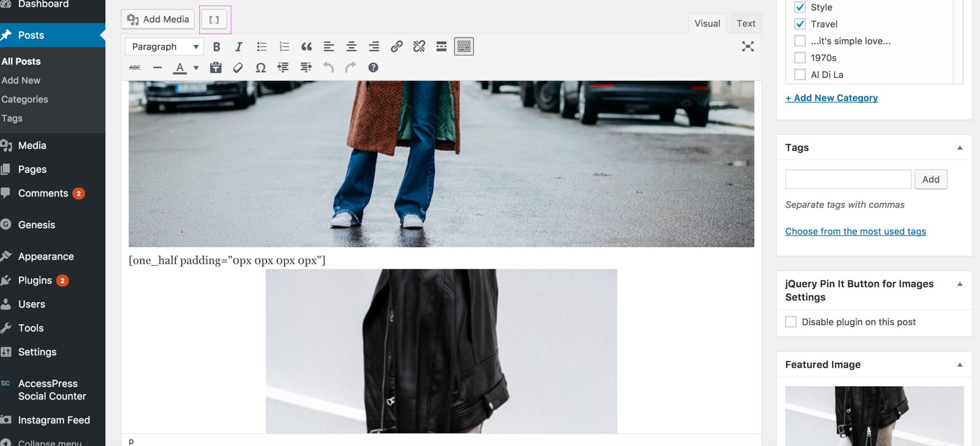Insert a horizontal line
The width and height of the screenshot is (980, 446).
pyautogui.click(x=157, y=68)
